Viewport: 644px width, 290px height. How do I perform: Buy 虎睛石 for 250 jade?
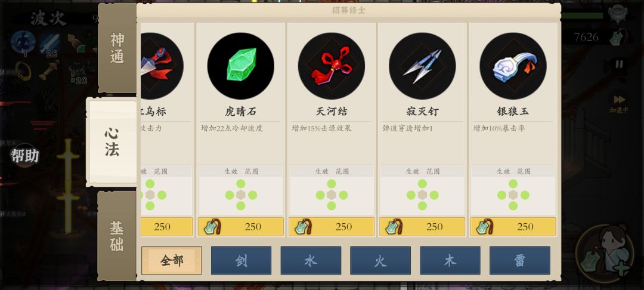coord(241,227)
